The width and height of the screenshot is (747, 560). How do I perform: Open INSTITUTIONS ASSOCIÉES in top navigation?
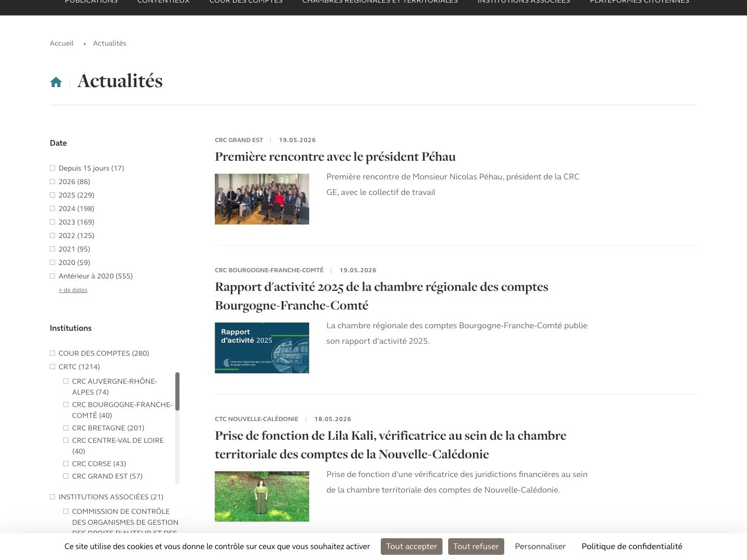524,2
